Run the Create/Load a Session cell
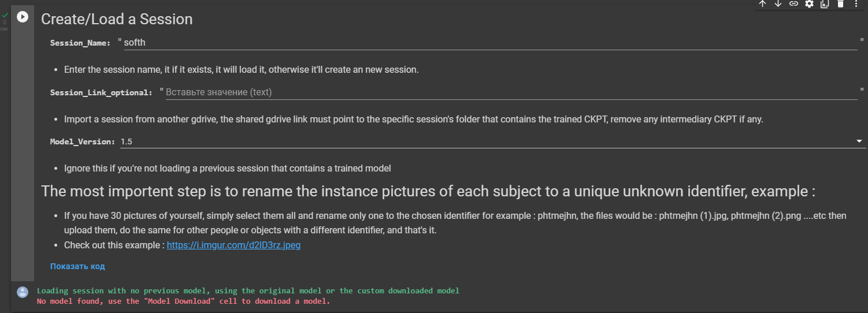This screenshot has height=313, width=868. click(x=22, y=17)
